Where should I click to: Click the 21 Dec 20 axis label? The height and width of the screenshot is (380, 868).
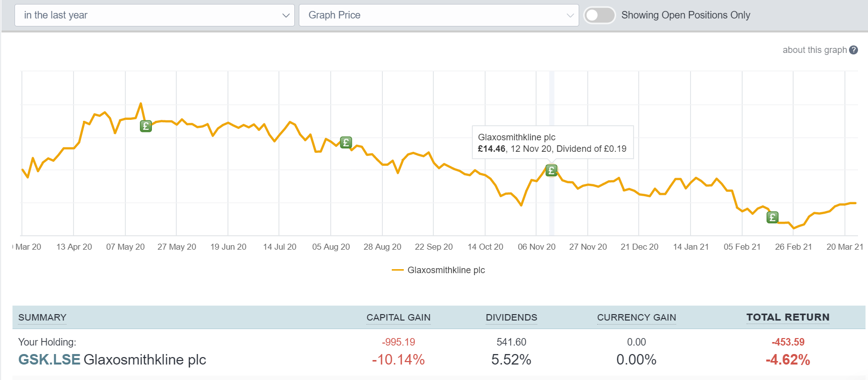click(640, 247)
